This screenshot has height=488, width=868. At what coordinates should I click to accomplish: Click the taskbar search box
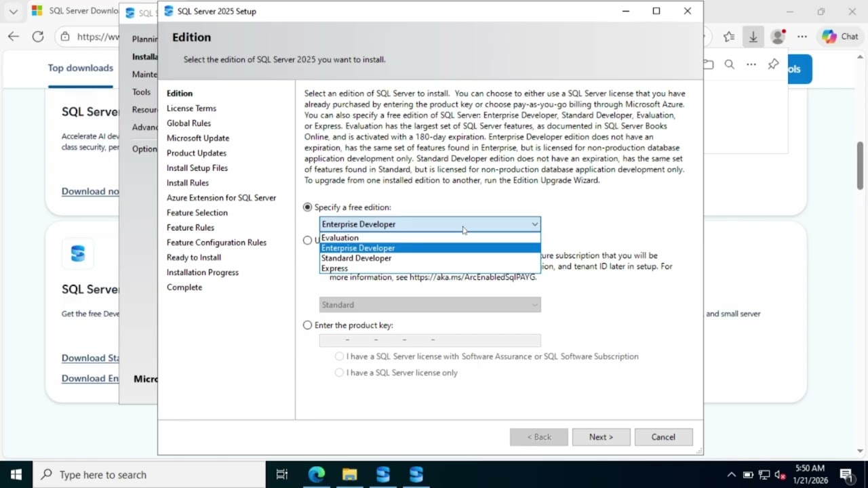pos(149,474)
